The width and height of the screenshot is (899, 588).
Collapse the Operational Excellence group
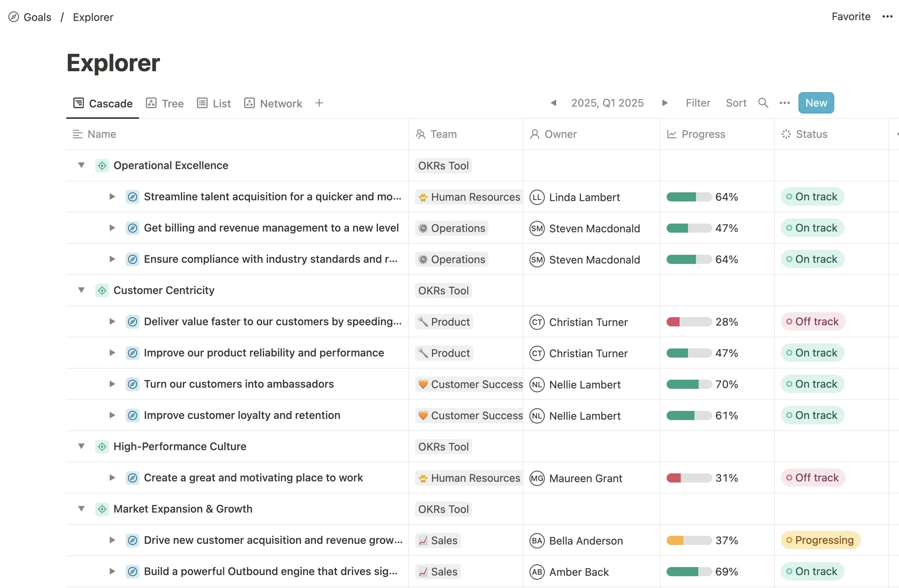click(81, 165)
